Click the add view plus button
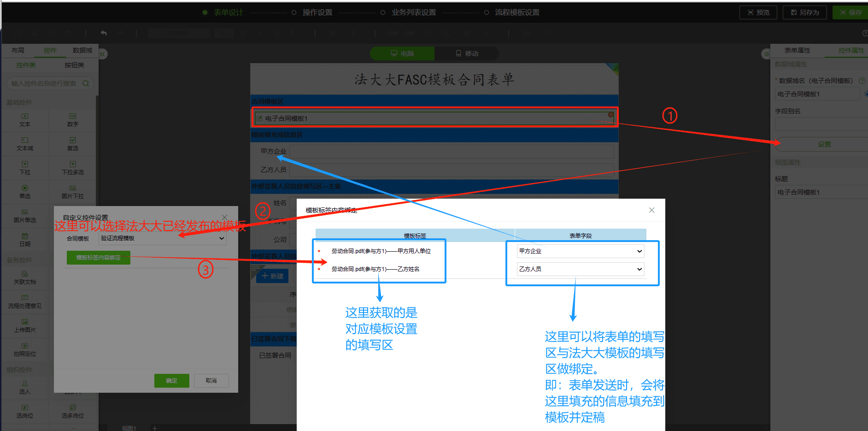The width and height of the screenshot is (868, 431). [155, 428]
